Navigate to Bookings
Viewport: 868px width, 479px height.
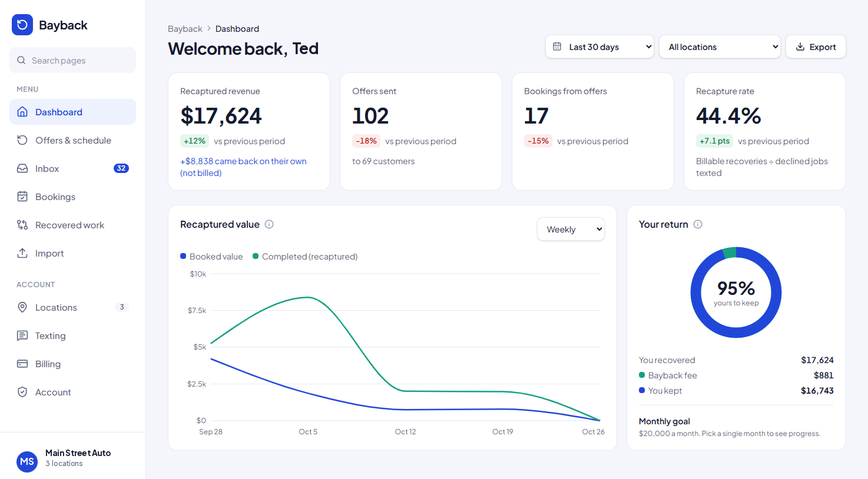(72, 197)
